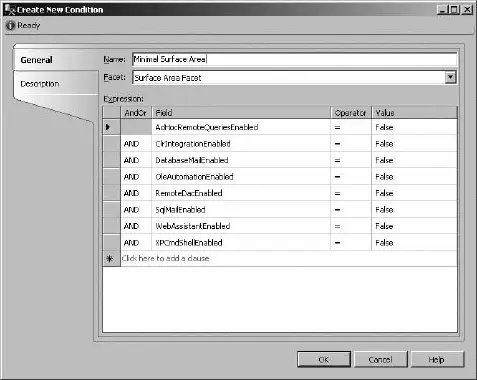Click the new clause asterisk marker

pos(110,259)
